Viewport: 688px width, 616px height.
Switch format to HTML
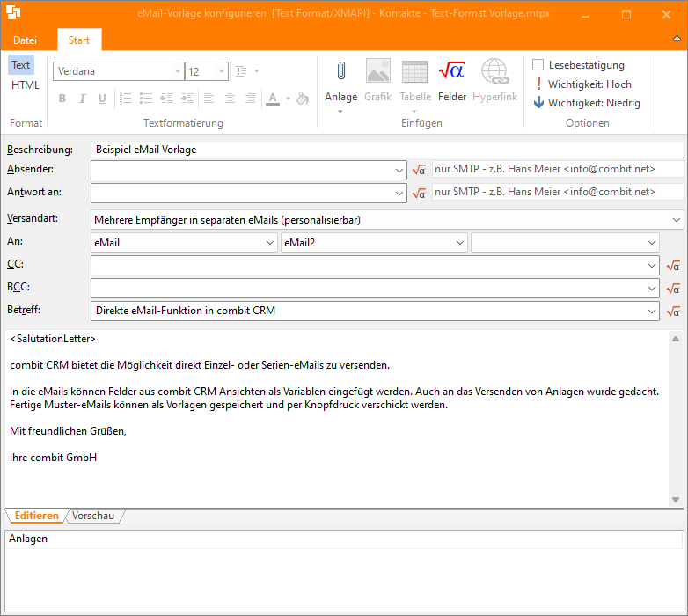point(25,85)
